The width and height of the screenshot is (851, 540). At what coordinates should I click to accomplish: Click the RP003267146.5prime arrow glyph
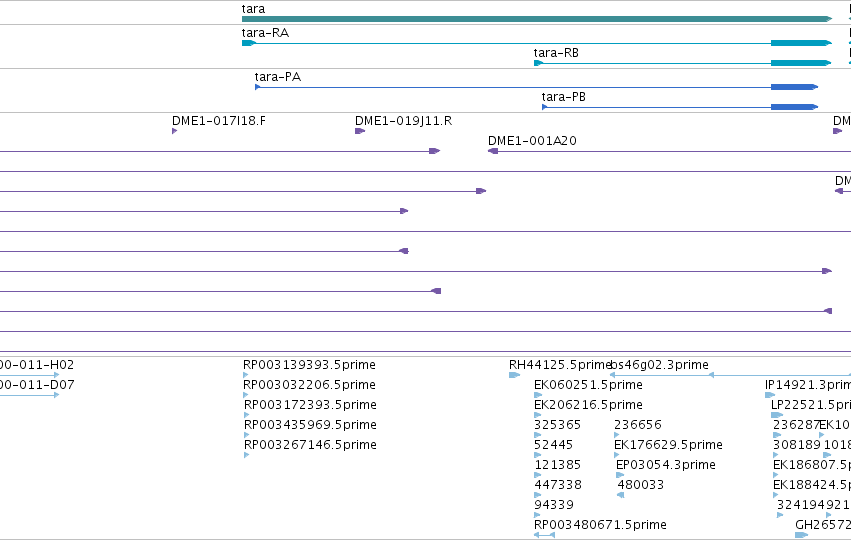(x=246, y=455)
